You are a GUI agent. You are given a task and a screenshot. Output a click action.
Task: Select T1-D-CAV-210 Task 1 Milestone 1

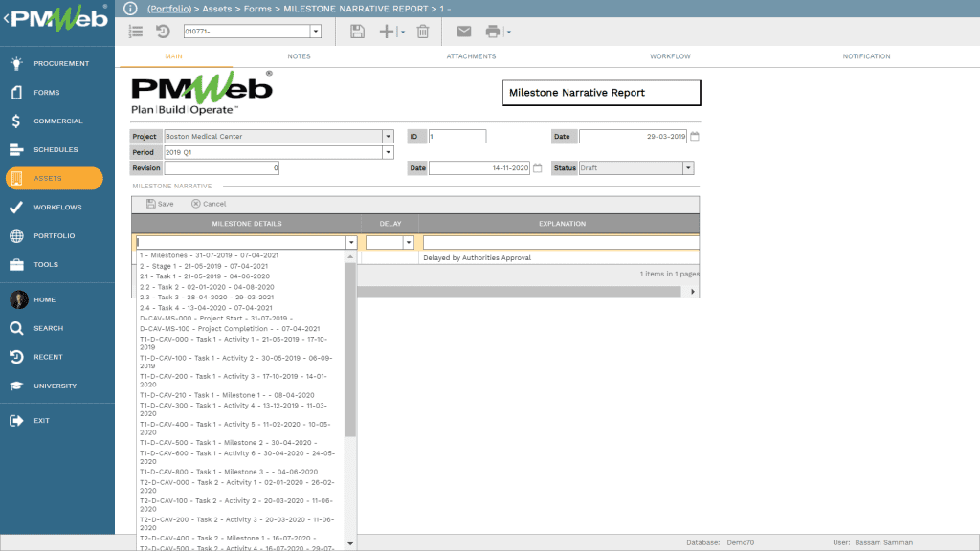pos(227,395)
